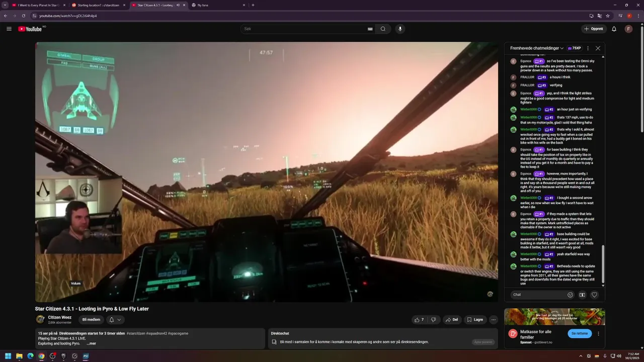Switch to the 'I Went to Every Planet' tab
Viewport: 644px width, 362px height.
tap(38, 5)
